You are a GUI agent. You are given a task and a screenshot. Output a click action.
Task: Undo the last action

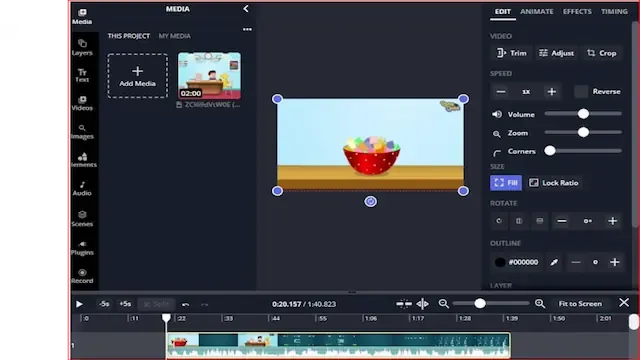pos(185,304)
